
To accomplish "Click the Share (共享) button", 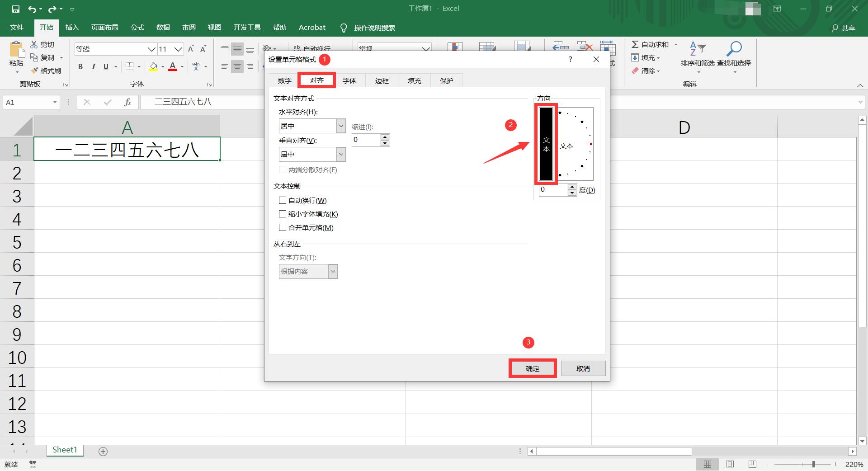I will coord(844,28).
